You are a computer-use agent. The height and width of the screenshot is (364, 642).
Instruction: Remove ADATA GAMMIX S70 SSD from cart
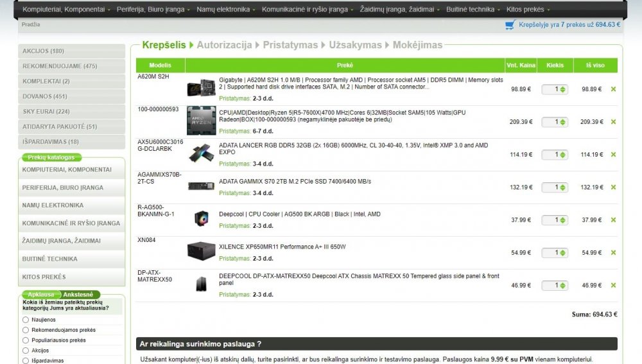613,187
